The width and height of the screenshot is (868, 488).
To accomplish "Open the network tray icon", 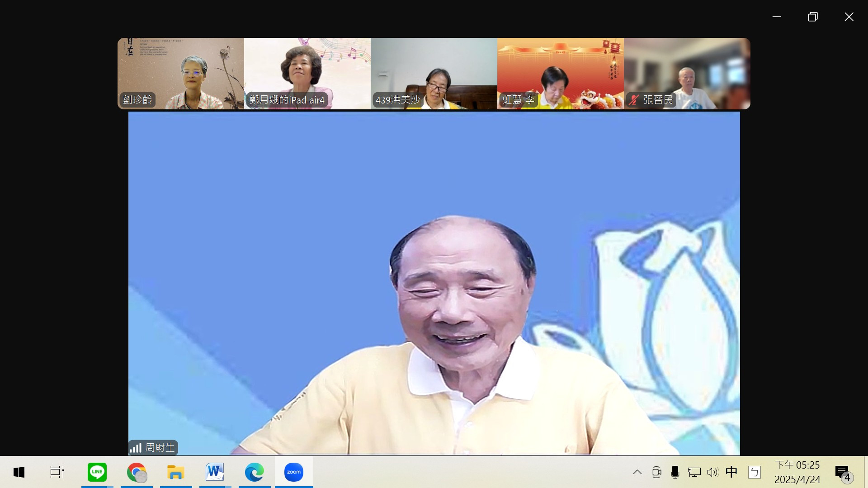I will (x=694, y=472).
